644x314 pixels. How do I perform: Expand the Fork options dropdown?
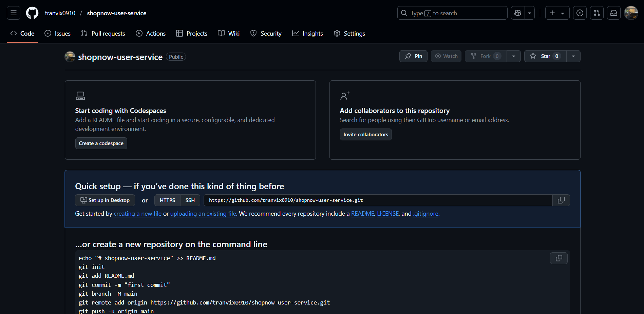pos(514,56)
